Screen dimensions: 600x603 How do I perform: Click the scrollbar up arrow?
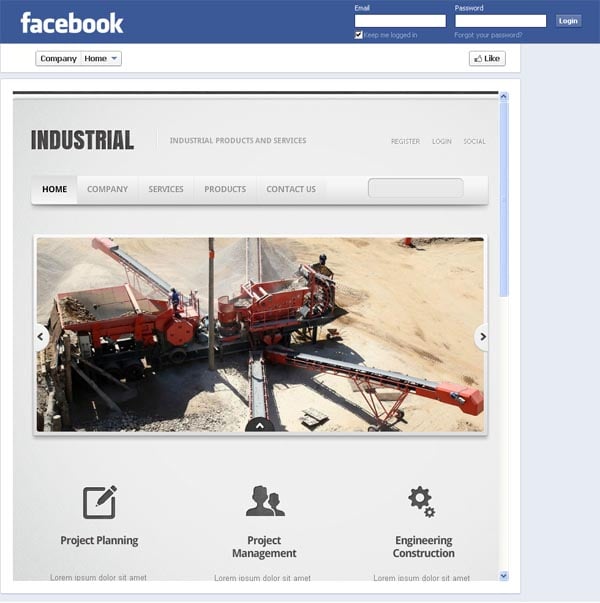[503, 97]
